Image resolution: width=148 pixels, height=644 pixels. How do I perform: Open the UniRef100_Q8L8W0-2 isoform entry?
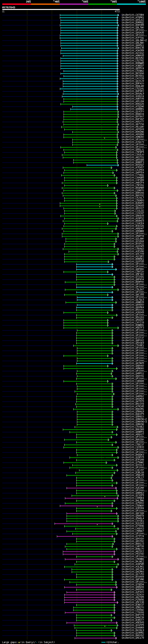[134, 40]
